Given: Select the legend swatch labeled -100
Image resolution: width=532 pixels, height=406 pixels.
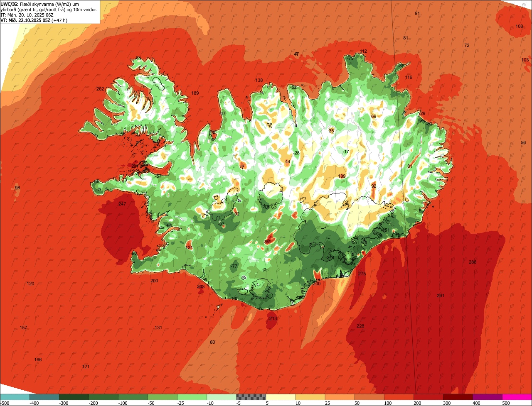Looking at the screenshot, I should tap(133, 397).
